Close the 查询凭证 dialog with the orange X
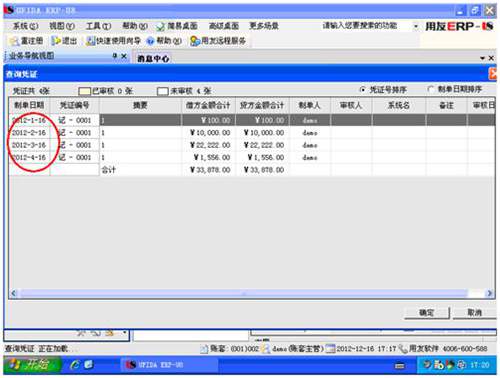500x378 pixels. 493,74
